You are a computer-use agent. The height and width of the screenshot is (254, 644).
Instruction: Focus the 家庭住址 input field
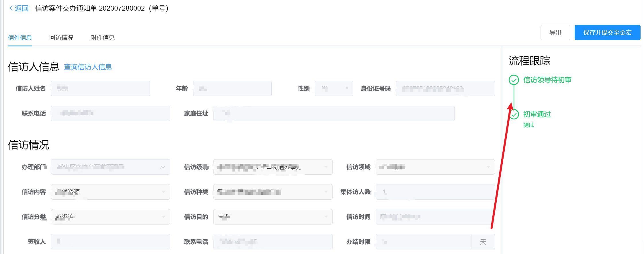334,113
